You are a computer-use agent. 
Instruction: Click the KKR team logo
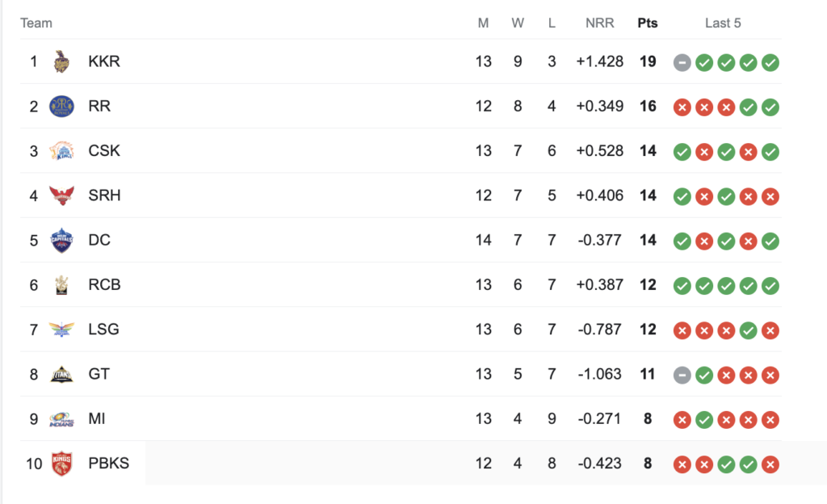click(x=61, y=61)
